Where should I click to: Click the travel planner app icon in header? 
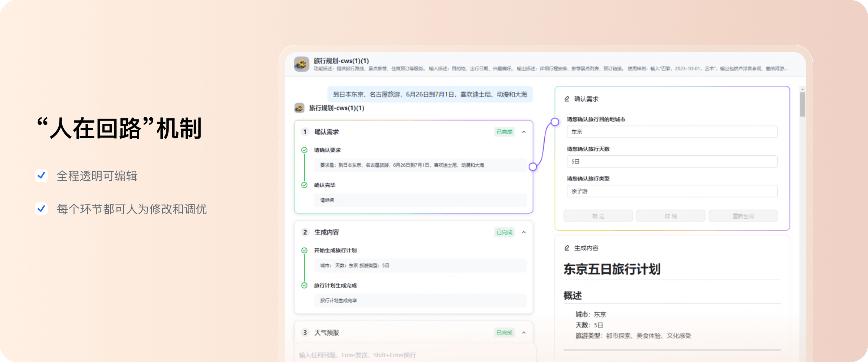(301, 64)
